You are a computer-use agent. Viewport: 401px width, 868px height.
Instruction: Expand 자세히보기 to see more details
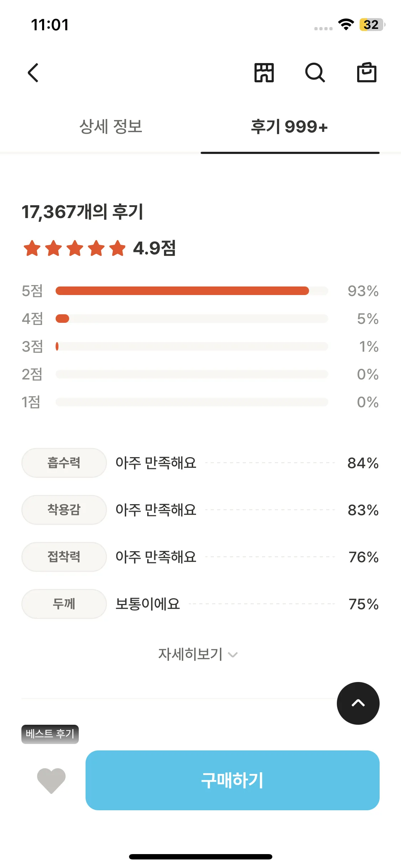[x=191, y=654]
